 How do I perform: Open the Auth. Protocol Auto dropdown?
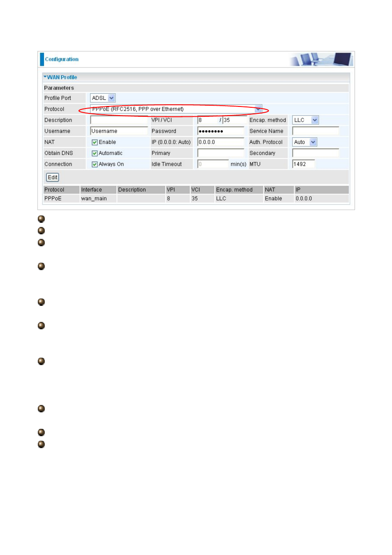(x=304, y=142)
